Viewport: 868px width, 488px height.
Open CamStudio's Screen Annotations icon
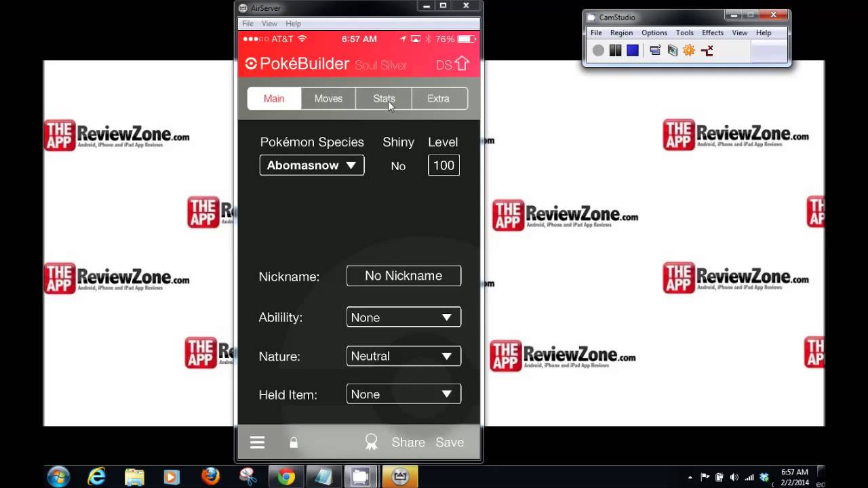point(672,50)
